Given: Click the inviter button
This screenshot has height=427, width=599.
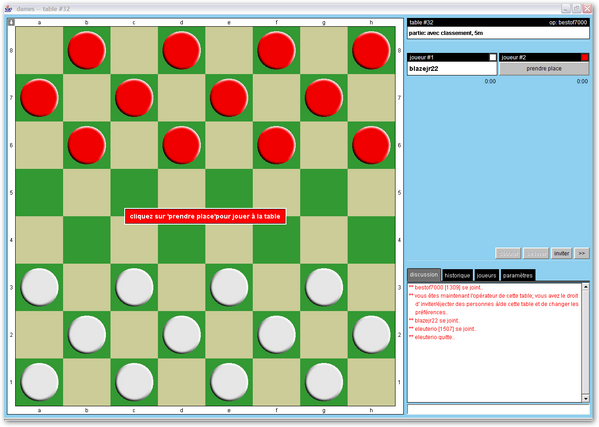Looking at the screenshot, I should (562, 253).
